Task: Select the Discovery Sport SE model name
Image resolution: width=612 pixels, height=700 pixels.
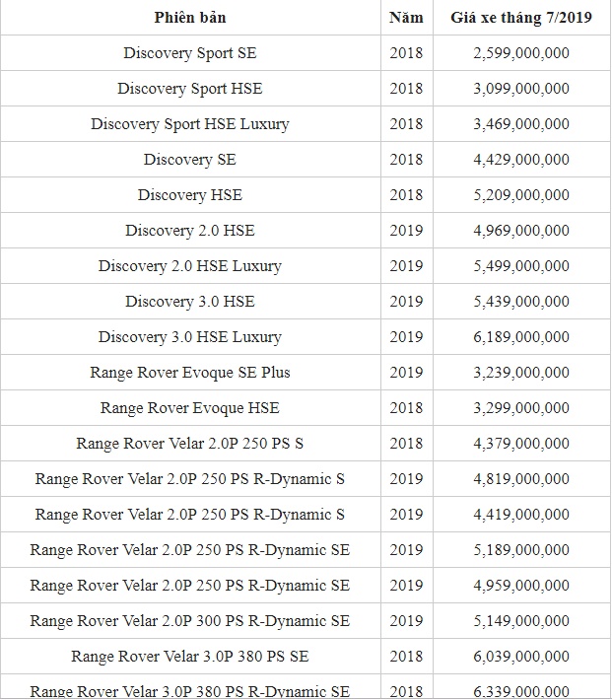Action: [x=189, y=53]
